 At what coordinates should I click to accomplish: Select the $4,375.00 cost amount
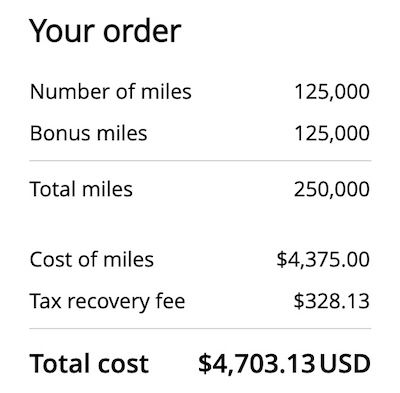(323, 260)
